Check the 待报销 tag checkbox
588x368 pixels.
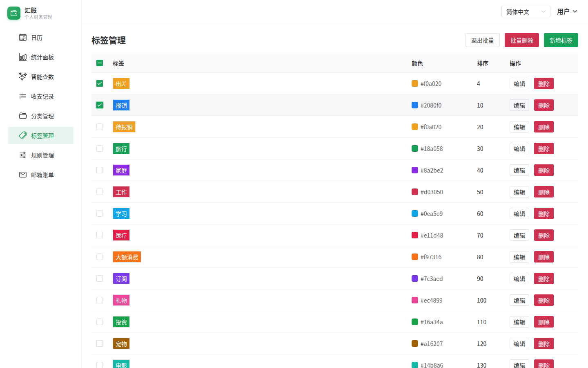click(100, 127)
